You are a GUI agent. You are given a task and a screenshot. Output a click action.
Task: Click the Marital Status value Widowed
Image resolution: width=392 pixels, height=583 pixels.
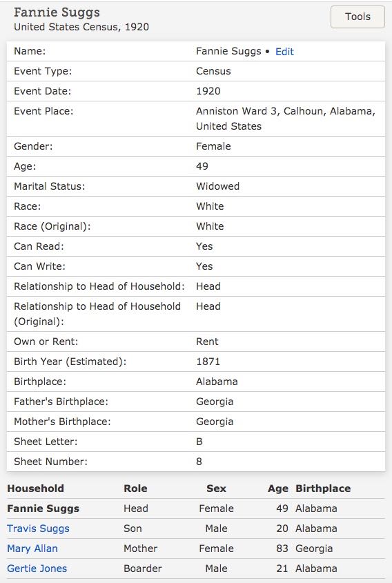(217, 186)
